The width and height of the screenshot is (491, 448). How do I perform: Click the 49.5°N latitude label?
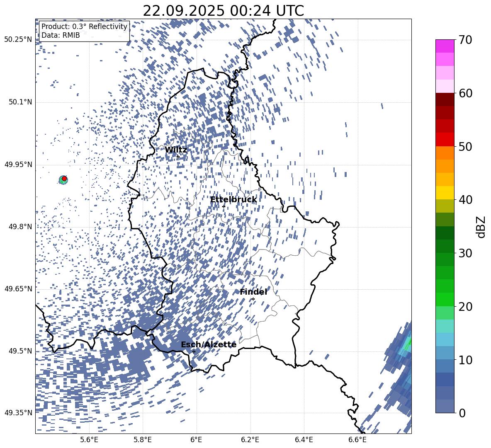tap(20, 351)
